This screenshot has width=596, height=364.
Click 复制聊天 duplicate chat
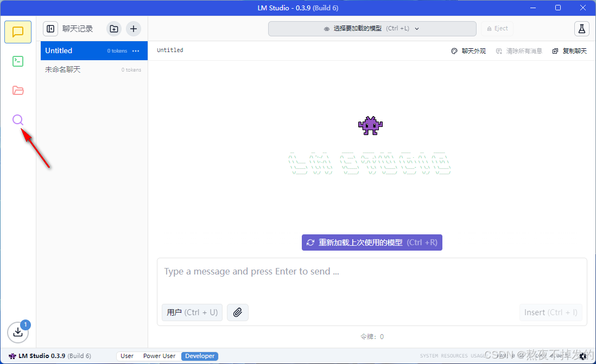(569, 51)
